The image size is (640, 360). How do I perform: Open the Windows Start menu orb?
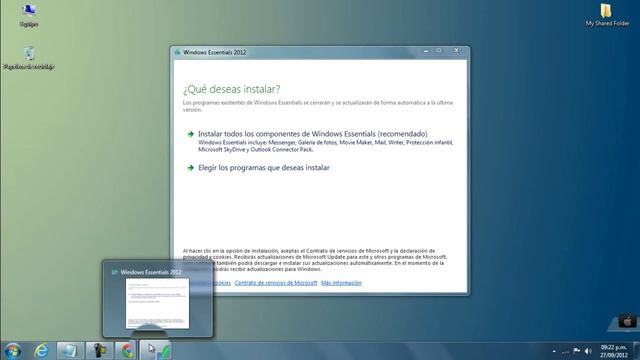click(13, 351)
